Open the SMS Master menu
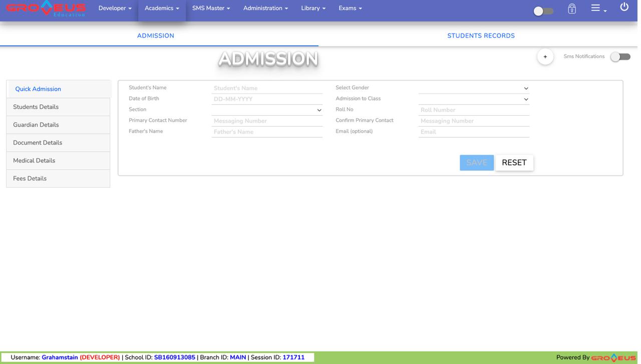641x364 pixels. coord(211,9)
